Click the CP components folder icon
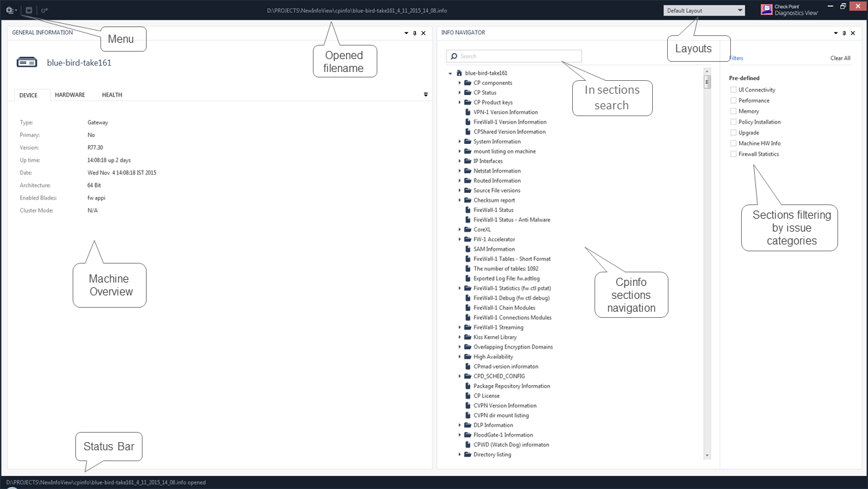The width and height of the screenshot is (868, 489). click(468, 83)
